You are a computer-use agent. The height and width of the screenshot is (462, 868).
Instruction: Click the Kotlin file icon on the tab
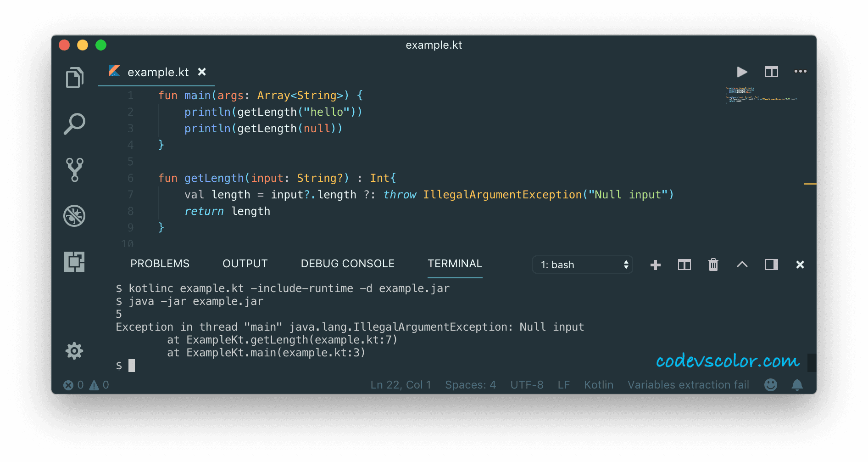(x=115, y=71)
